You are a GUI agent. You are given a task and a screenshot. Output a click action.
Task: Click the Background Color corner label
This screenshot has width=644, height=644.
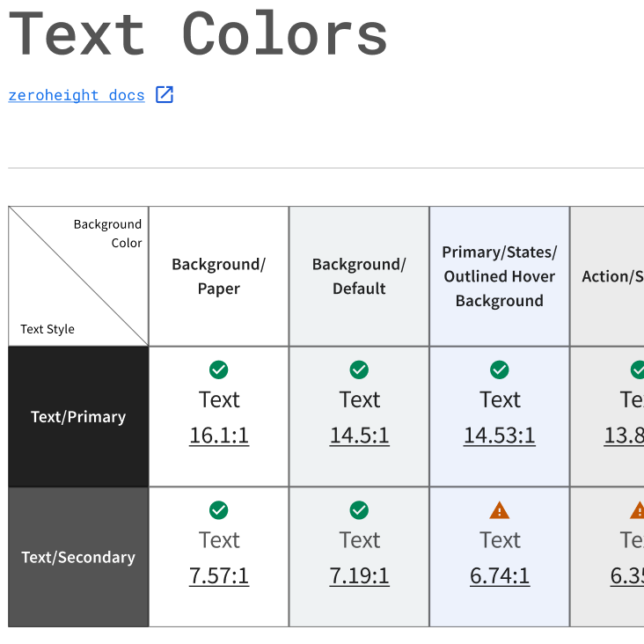(x=107, y=233)
